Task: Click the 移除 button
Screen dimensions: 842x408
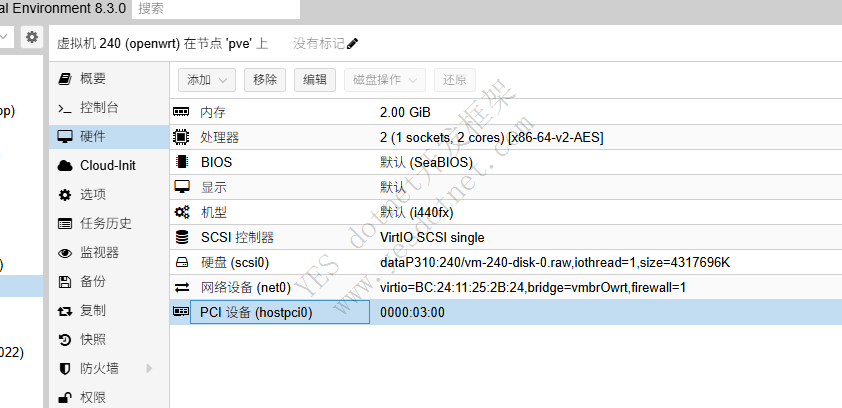Action: [265, 80]
